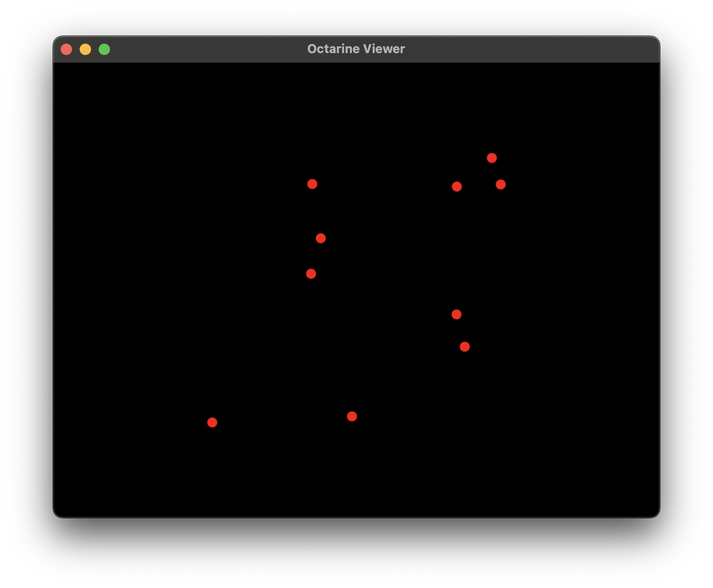Select top dot of the left vertical trio
Screen dimensions: 713x588
[312, 184]
